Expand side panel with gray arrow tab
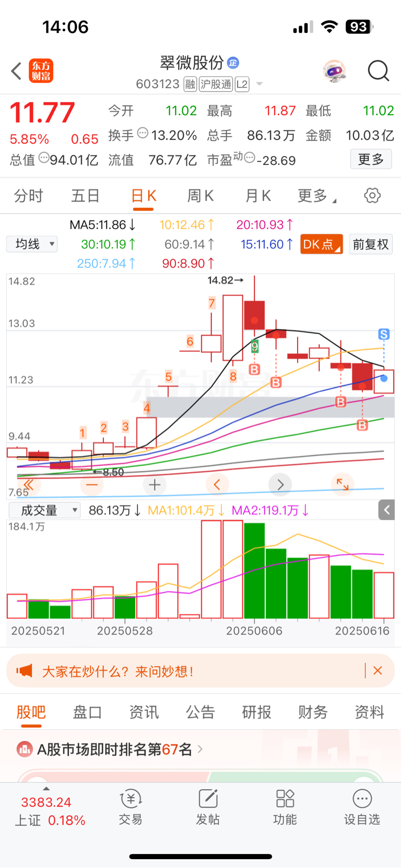The image size is (401, 868). tap(386, 510)
